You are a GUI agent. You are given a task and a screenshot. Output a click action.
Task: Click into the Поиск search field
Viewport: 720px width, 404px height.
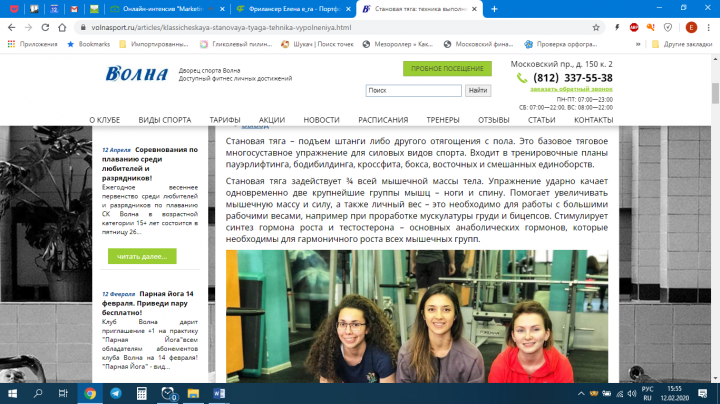[x=413, y=90]
